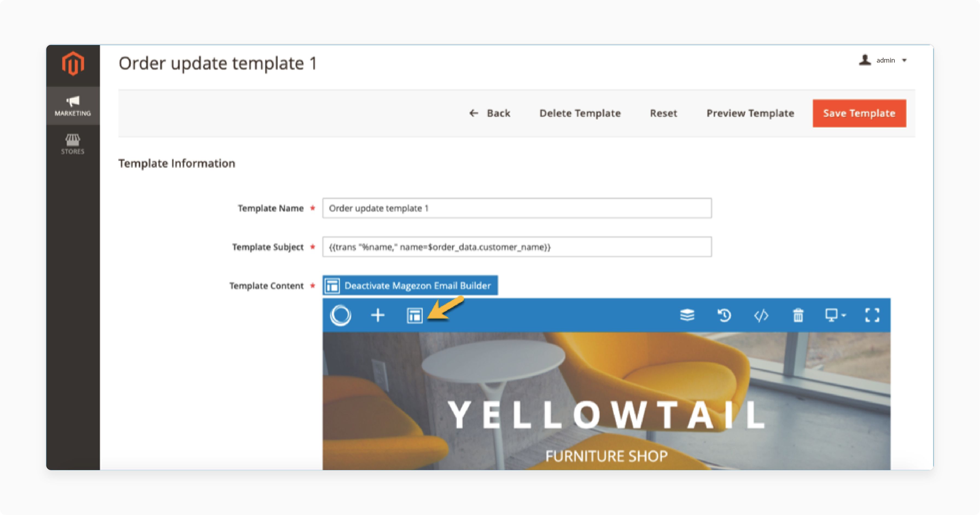Open the code view icon
The width and height of the screenshot is (980, 515).
[x=761, y=315]
